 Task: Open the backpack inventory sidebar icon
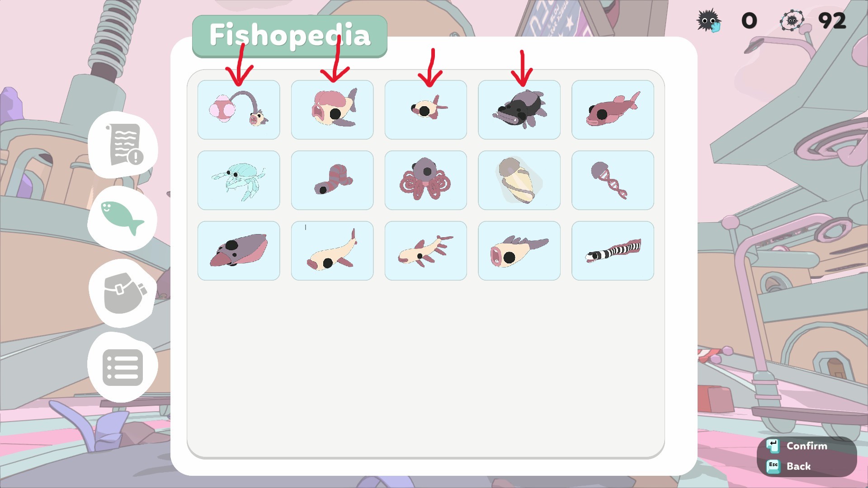(123, 293)
